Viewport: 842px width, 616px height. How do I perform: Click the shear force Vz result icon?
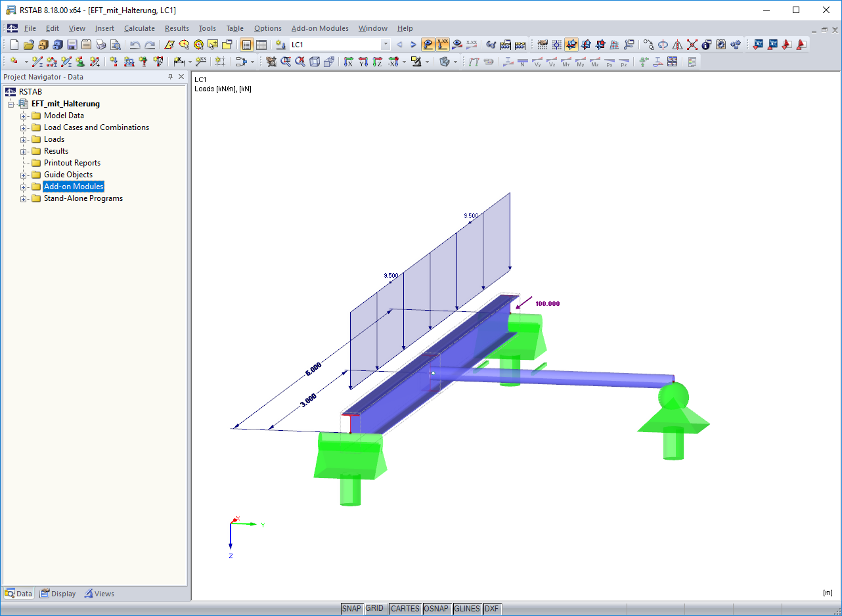point(552,62)
